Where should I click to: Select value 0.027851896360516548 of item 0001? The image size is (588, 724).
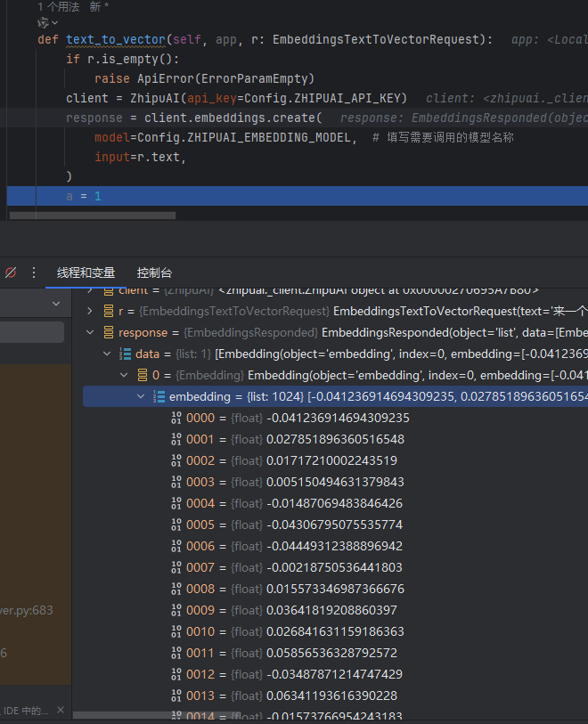(335, 439)
